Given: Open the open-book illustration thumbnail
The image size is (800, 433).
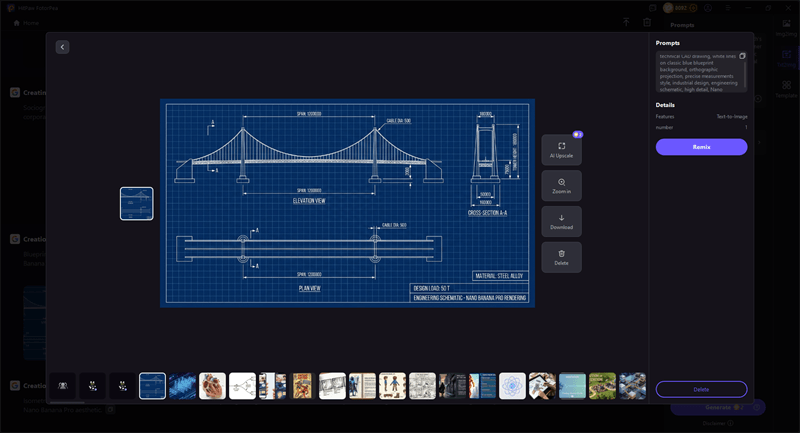Looking at the screenshot, I should (362, 386).
